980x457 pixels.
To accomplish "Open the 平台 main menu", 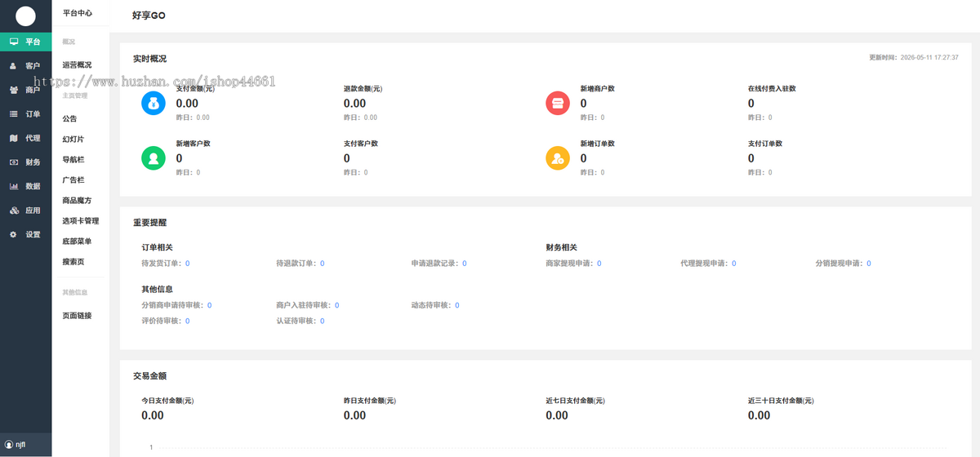I will [x=26, y=42].
